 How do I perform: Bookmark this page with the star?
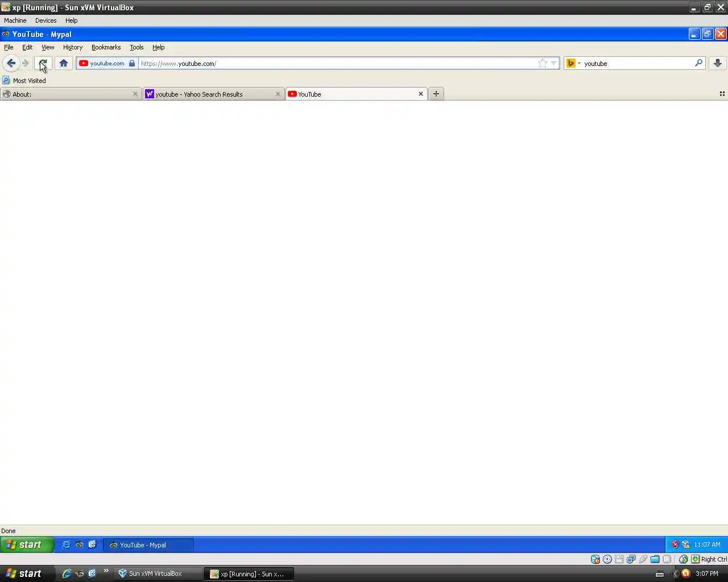[543, 63]
